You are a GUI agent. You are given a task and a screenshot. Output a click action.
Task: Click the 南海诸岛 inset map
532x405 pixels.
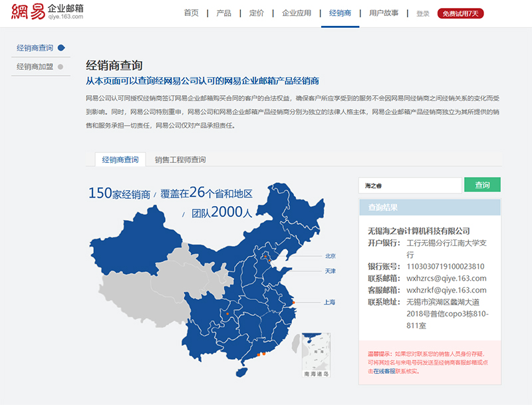[x=316, y=355]
